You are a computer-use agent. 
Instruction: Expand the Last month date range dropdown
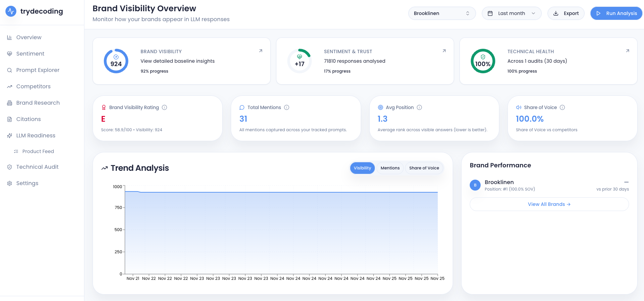click(x=511, y=13)
